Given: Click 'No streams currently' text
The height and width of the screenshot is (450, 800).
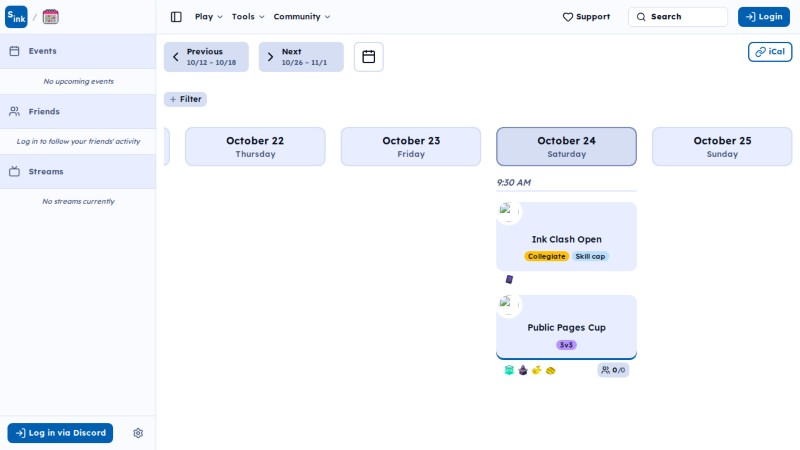Looking at the screenshot, I should [79, 202].
